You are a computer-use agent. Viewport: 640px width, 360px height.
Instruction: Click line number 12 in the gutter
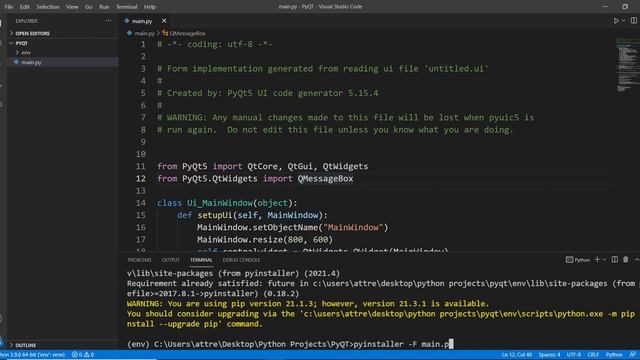pyautogui.click(x=141, y=179)
